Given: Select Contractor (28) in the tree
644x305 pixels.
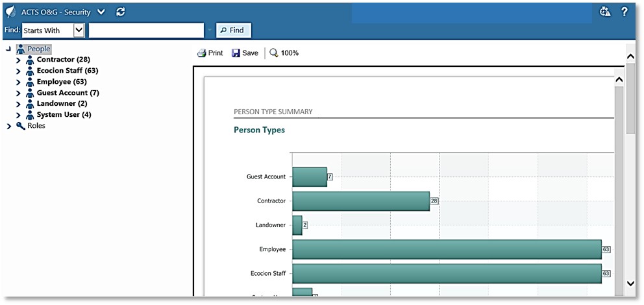Looking at the screenshot, I should tap(63, 60).
